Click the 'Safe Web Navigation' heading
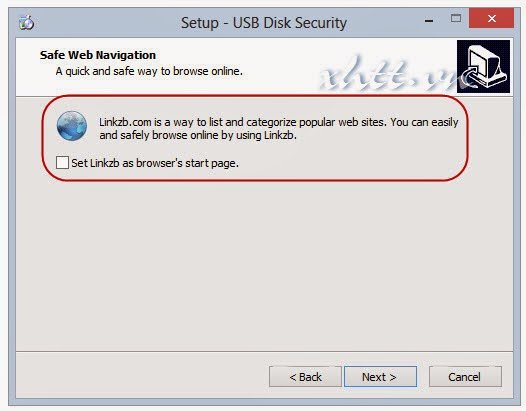This screenshot has height=411, width=526. pyautogui.click(x=98, y=55)
